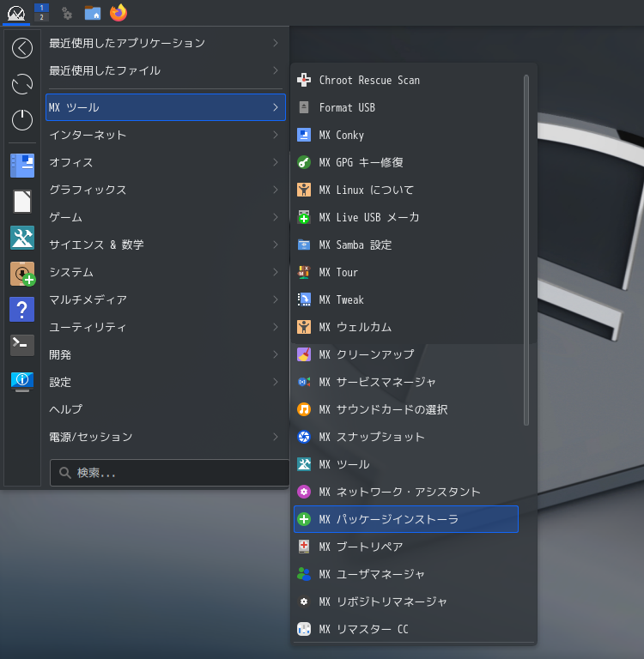
Task: Open the ユーティリティ category
Action: pyautogui.click(x=166, y=327)
